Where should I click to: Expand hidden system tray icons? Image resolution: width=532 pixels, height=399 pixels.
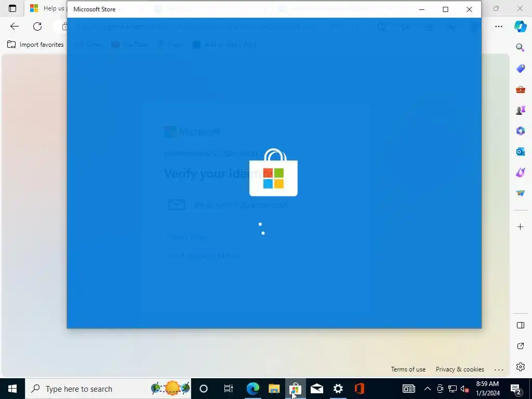[x=428, y=389]
